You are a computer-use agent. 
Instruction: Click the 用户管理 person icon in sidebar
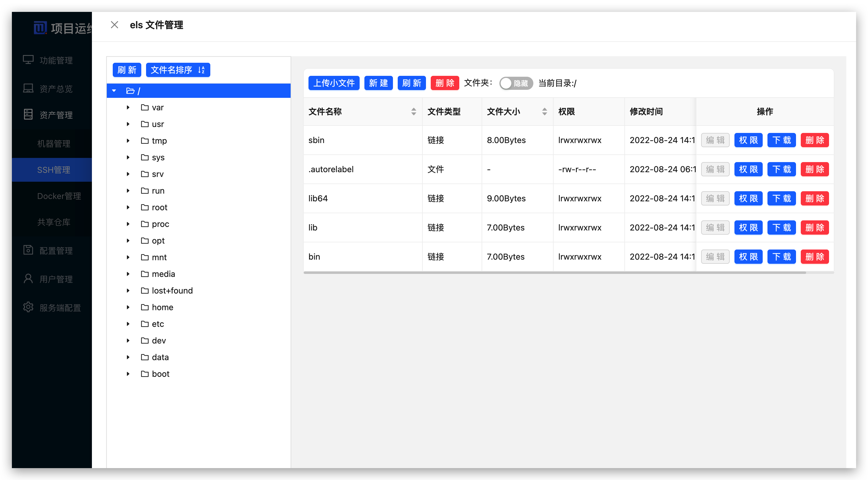[28, 279]
